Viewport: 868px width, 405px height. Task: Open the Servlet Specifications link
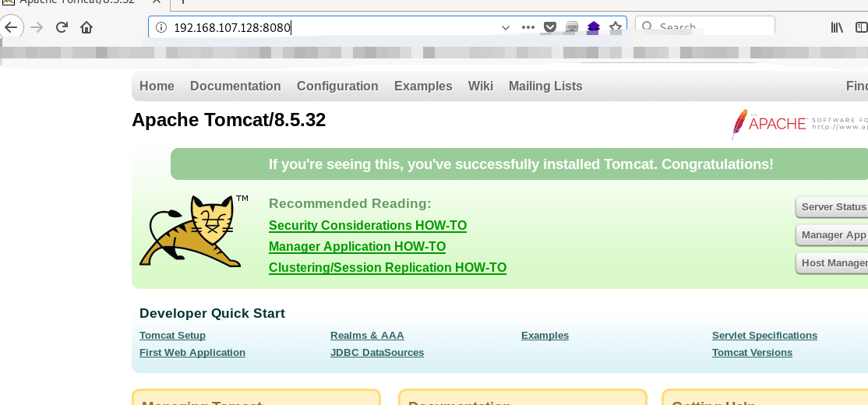pyautogui.click(x=764, y=336)
